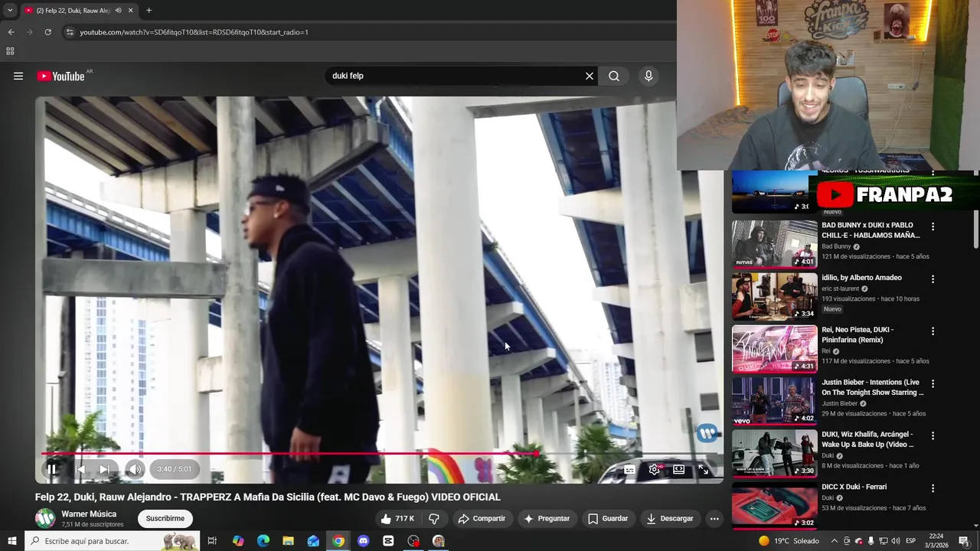Click the Chrome address bar URL
Image resolution: width=980 pixels, height=551 pixels.
coord(194,32)
